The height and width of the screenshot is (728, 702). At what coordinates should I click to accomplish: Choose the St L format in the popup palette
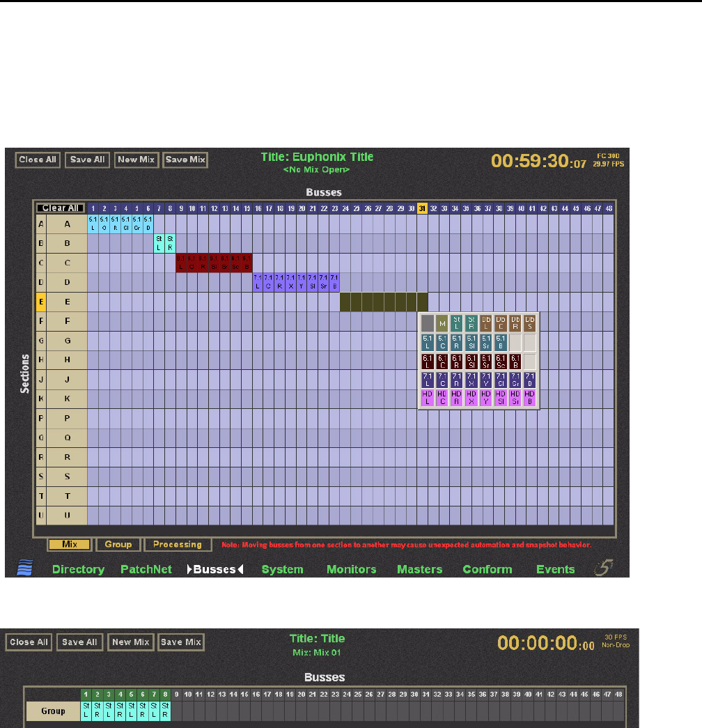pyautogui.click(x=456, y=323)
